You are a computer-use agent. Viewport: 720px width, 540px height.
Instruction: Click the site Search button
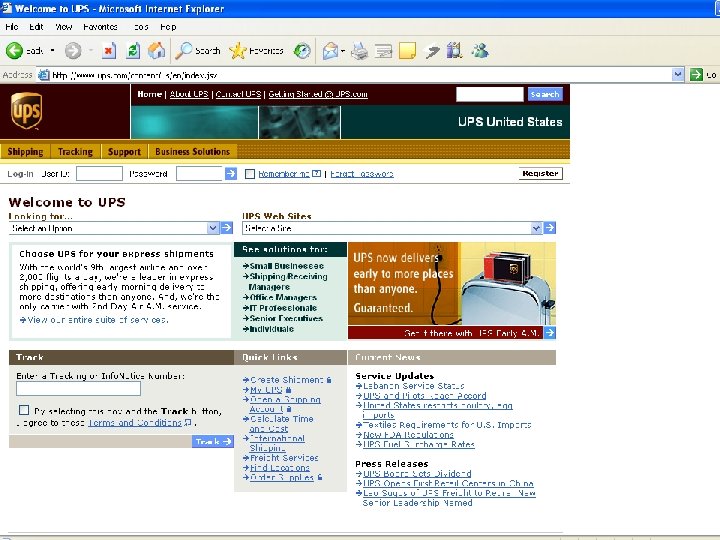coord(545,94)
